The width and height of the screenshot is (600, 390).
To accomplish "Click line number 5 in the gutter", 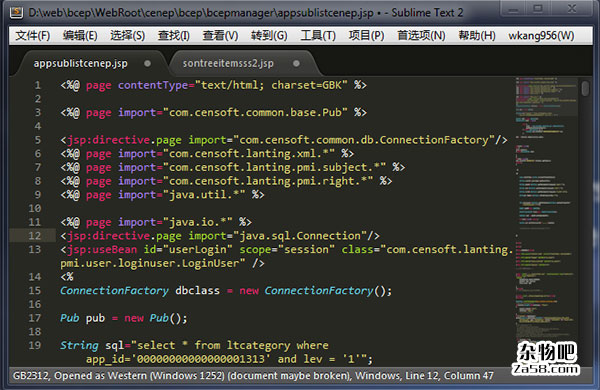I will [38, 140].
